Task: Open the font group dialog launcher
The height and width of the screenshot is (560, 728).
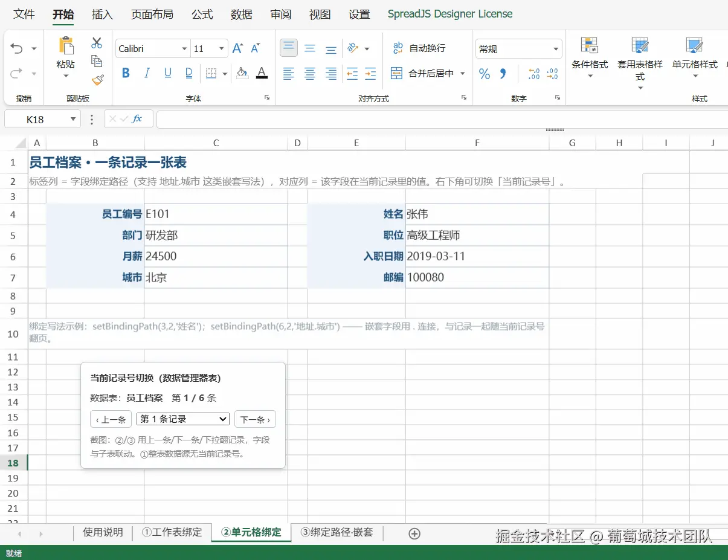Action: click(x=266, y=98)
